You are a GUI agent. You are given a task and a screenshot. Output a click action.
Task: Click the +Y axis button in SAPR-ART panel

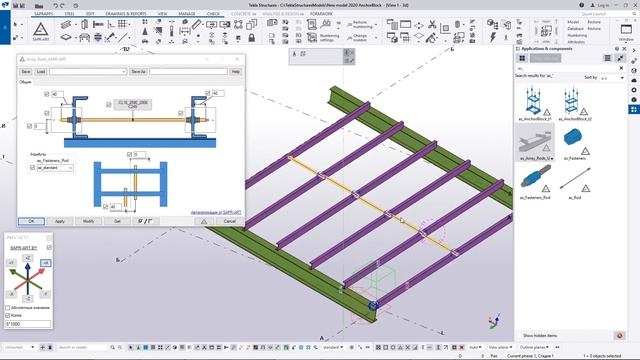click(11, 263)
